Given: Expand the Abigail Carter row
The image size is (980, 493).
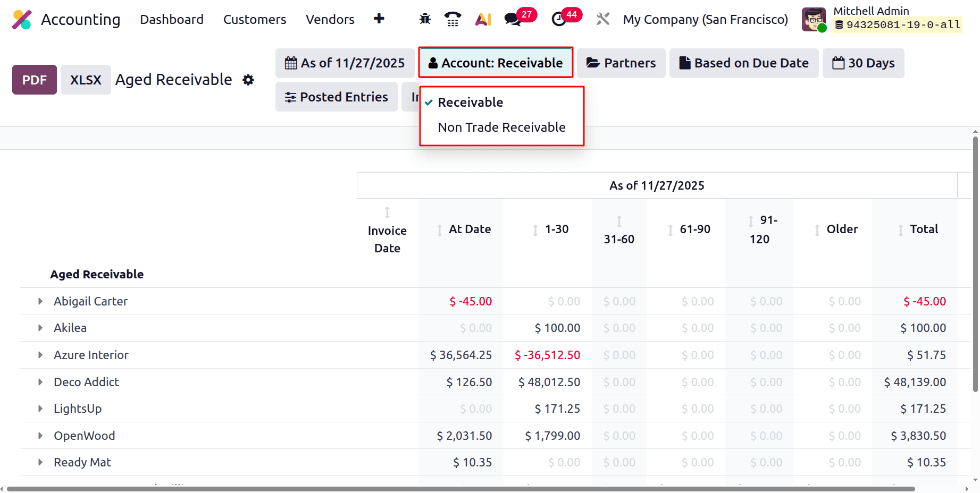Looking at the screenshot, I should tap(40, 301).
